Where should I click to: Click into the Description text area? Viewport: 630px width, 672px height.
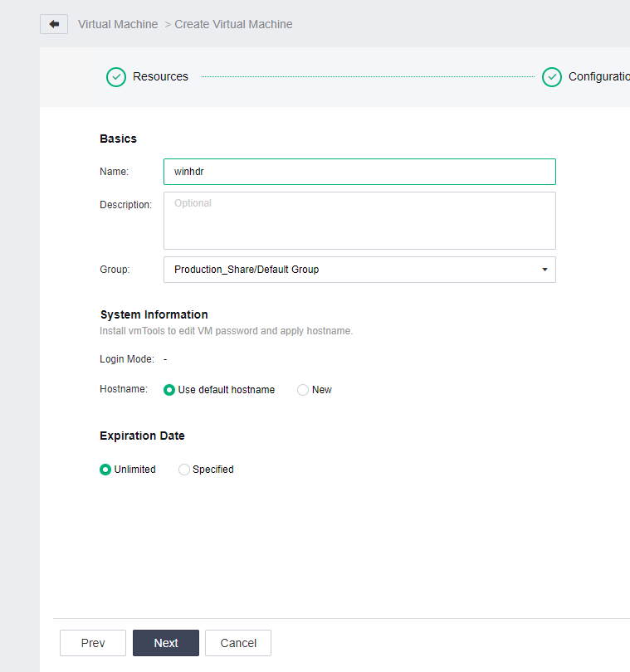pyautogui.click(x=359, y=221)
